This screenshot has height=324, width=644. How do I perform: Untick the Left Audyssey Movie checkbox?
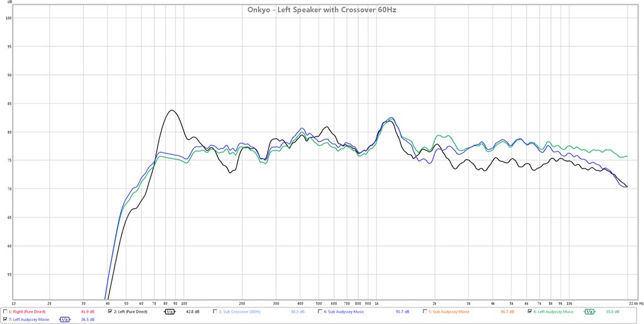click(6, 320)
